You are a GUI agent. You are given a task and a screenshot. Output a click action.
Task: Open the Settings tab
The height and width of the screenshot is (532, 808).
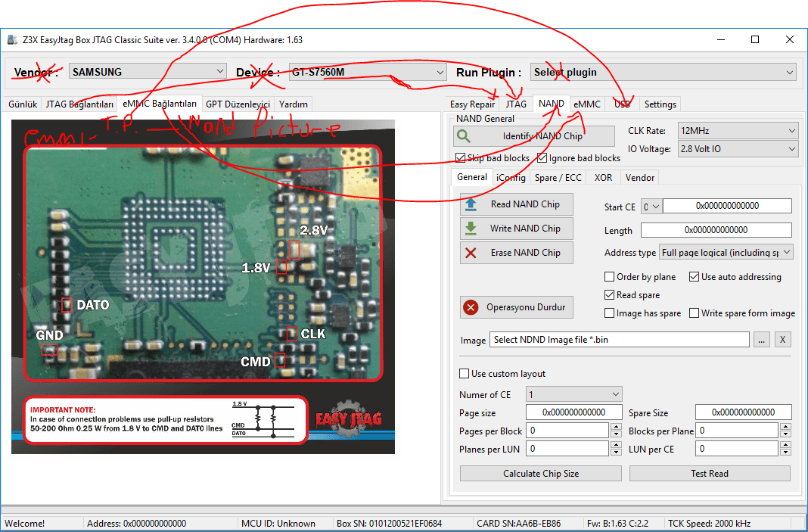pyautogui.click(x=660, y=104)
